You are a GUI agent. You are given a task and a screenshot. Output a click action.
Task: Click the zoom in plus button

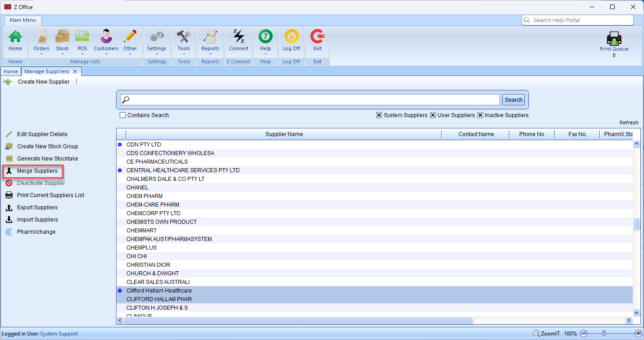(638, 333)
